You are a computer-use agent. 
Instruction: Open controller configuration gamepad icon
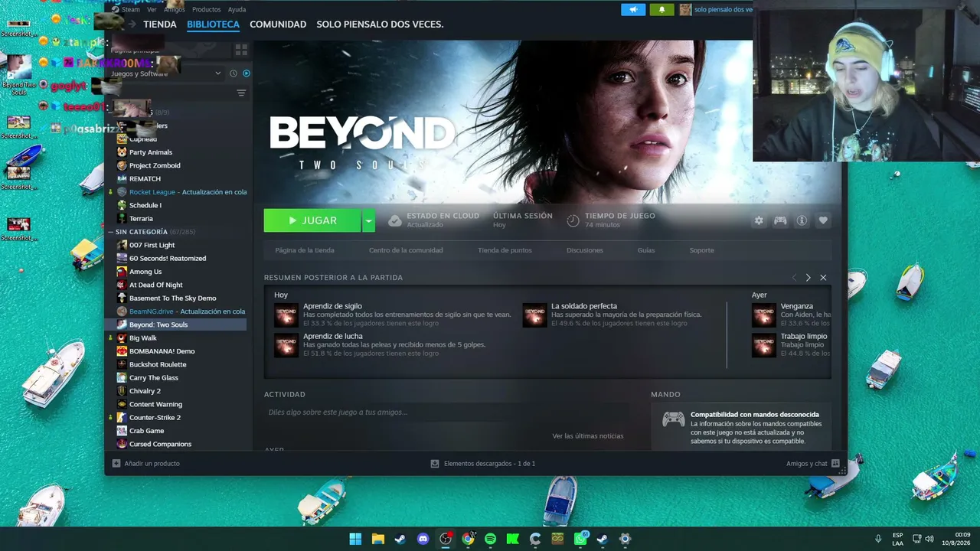[780, 220]
